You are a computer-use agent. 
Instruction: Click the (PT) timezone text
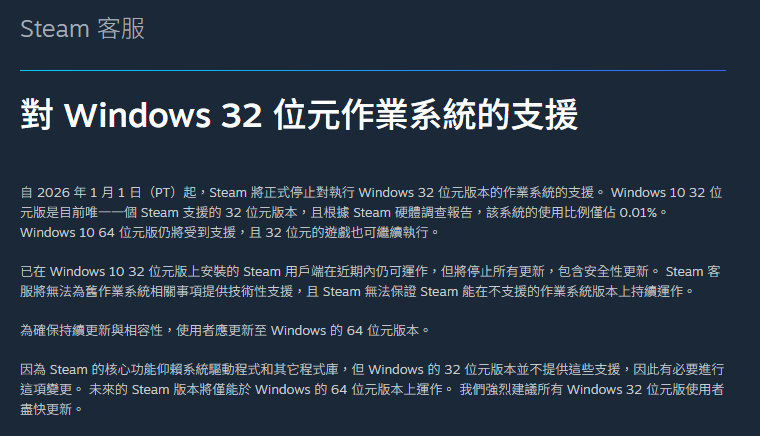pyautogui.click(x=162, y=193)
